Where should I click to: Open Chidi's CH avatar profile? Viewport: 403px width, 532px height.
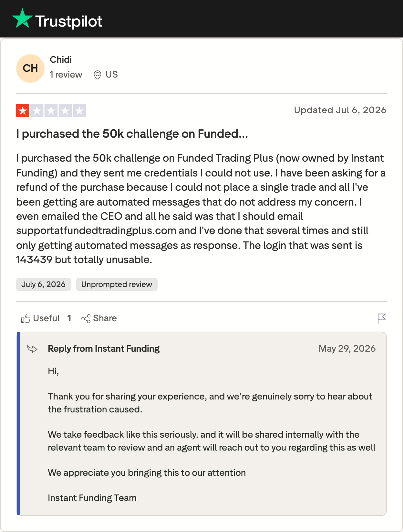click(x=30, y=69)
